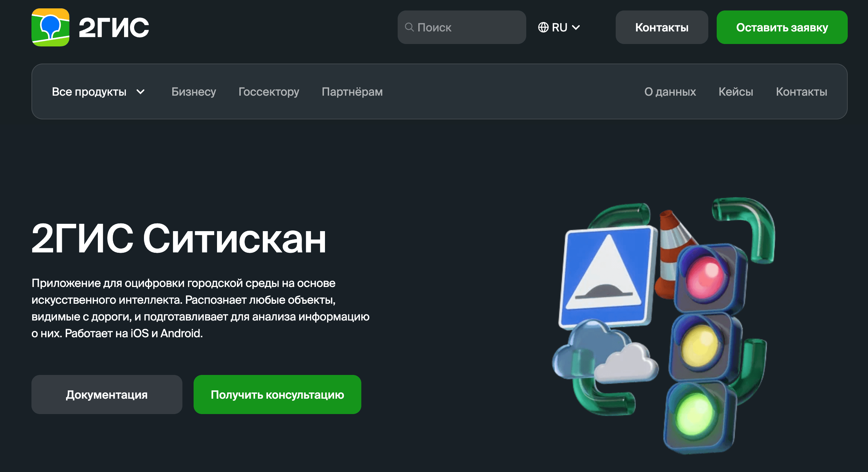This screenshot has height=472, width=868.
Task: Click the Оставить заявку green button
Action: click(782, 27)
